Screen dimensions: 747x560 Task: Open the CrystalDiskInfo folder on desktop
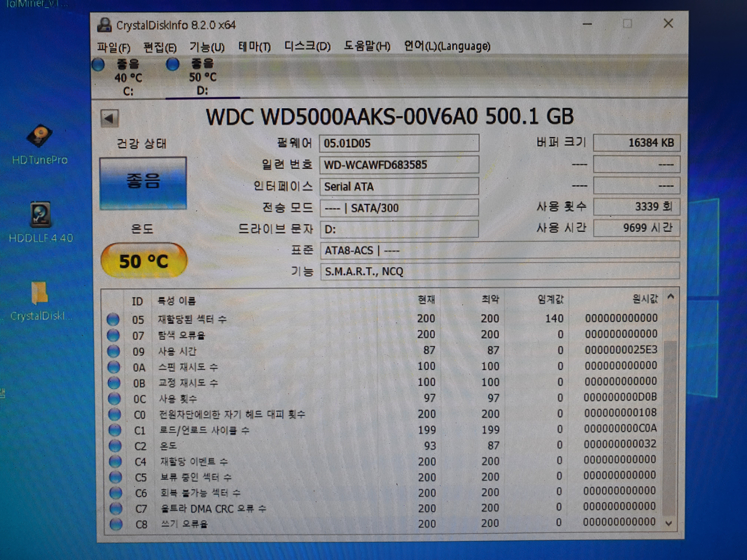coord(39,293)
